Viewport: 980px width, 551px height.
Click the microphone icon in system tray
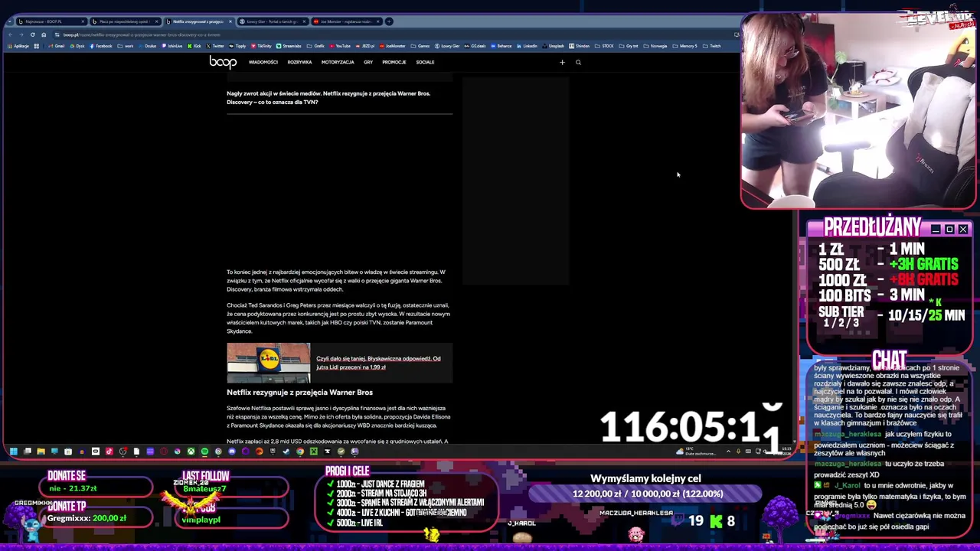point(738,452)
